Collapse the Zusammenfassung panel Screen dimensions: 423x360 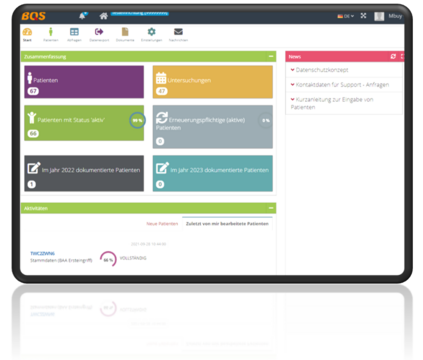point(271,56)
